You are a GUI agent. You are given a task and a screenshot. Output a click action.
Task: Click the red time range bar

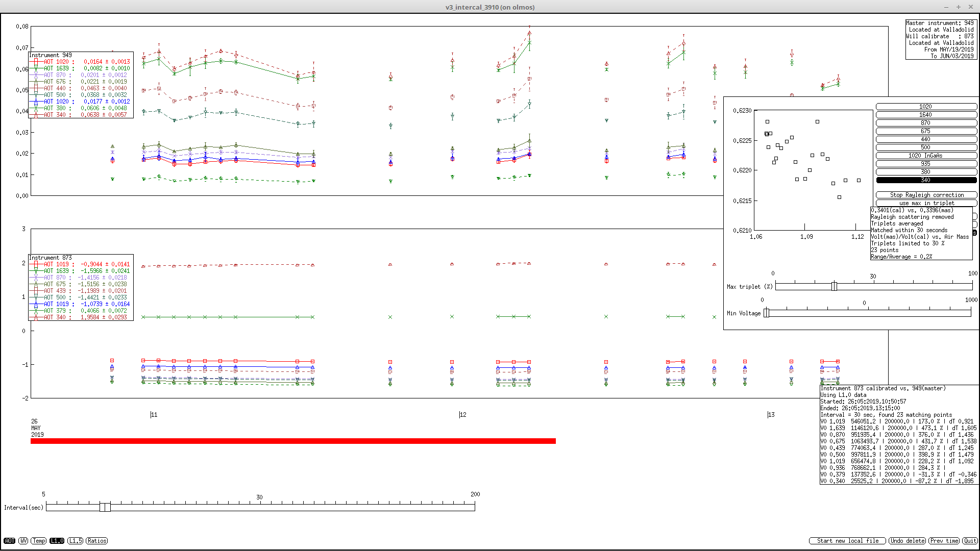point(293,441)
